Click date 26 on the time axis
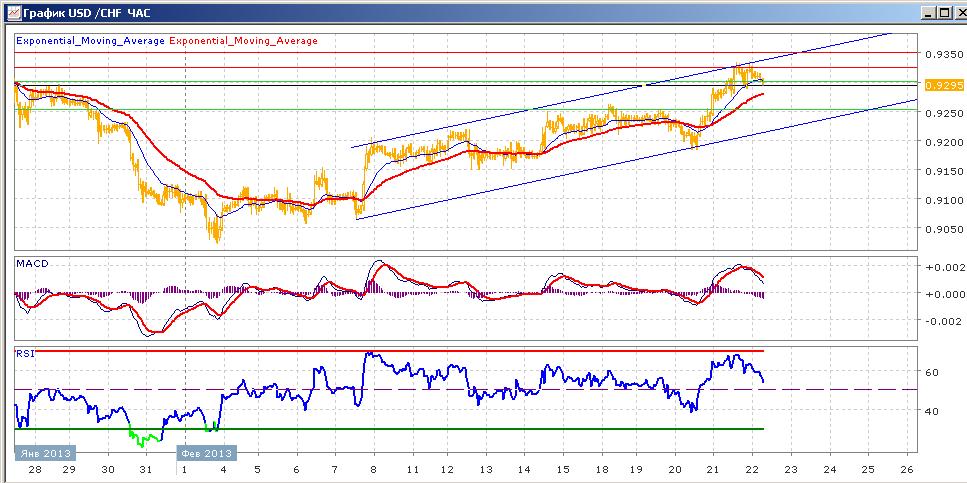This screenshot has width=967, height=483. pos(906,468)
